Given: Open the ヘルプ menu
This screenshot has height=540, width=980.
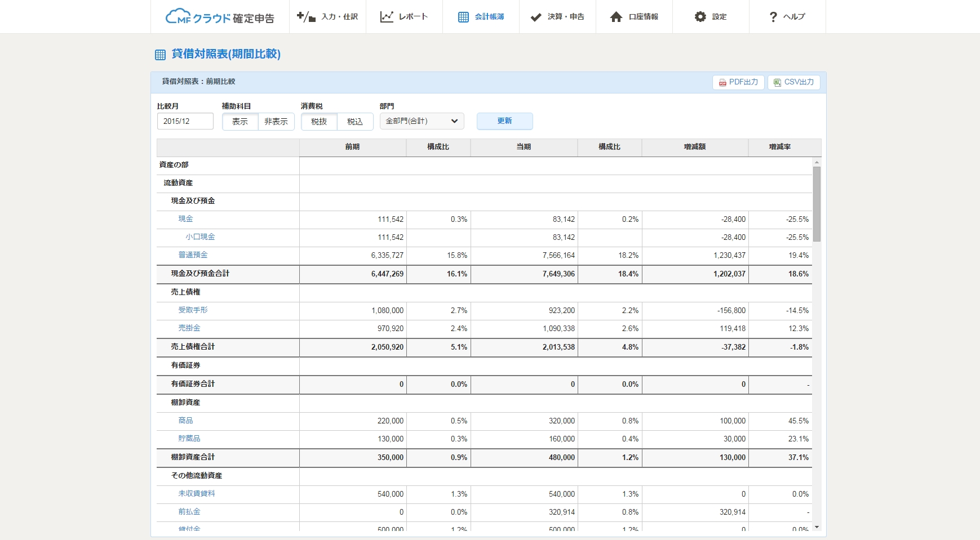Looking at the screenshot, I should pyautogui.click(x=787, y=17).
